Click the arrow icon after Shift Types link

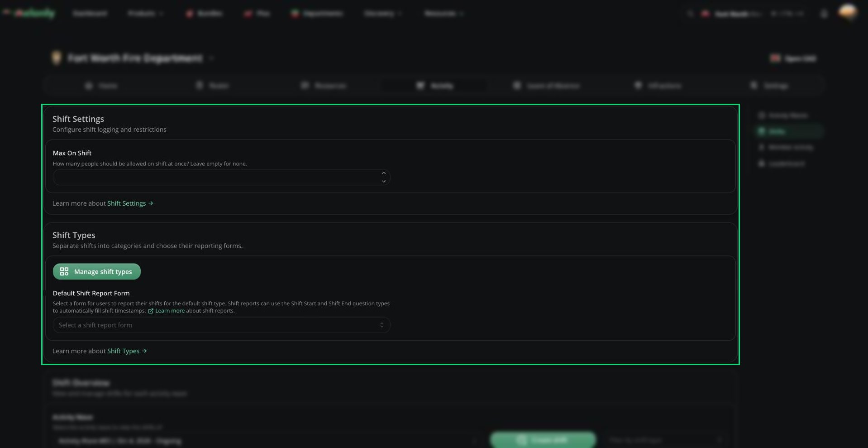point(144,351)
